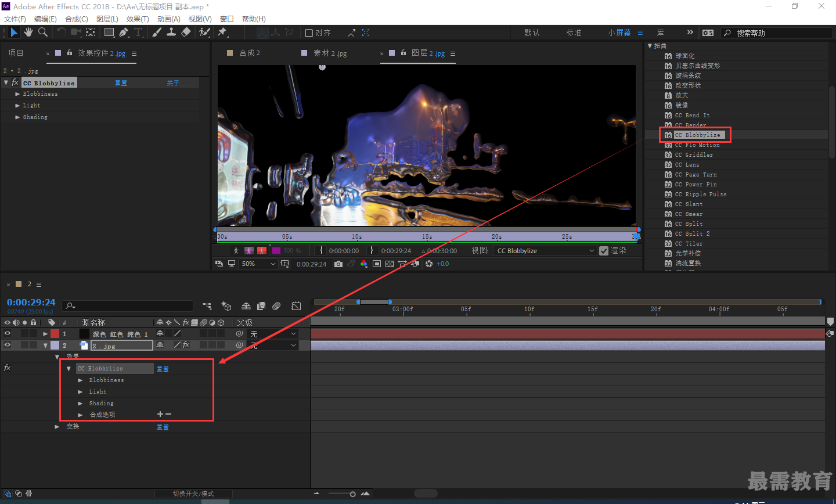
Task: Select the Rotation tool
Action: 62,33
